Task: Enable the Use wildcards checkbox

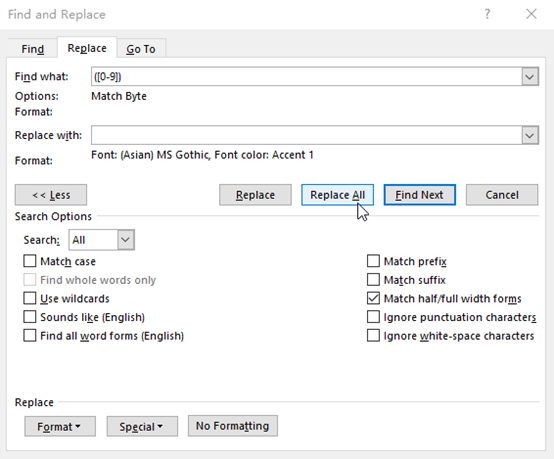Action: pyautogui.click(x=30, y=298)
